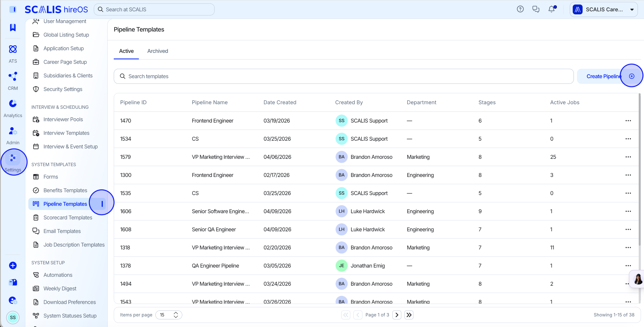Screen dimensions: 644x327
Task: Open the Admin module
Action: point(13,135)
